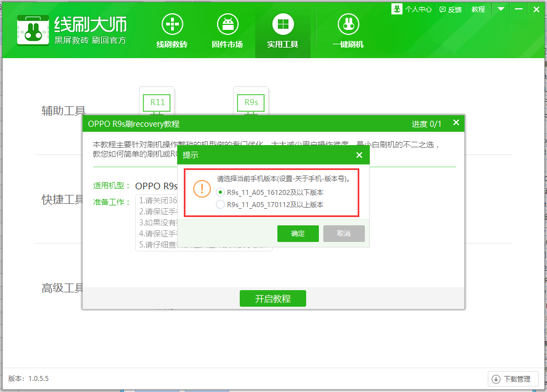Select R9s_11_A05_170112及以上版本 option

270,204
